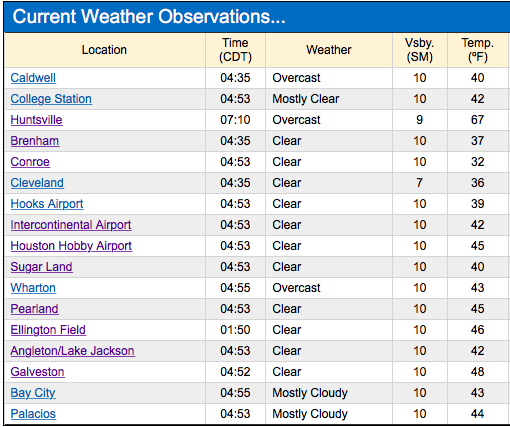Open the Pearland observations link
This screenshot has height=427, width=510.
[x=34, y=309]
